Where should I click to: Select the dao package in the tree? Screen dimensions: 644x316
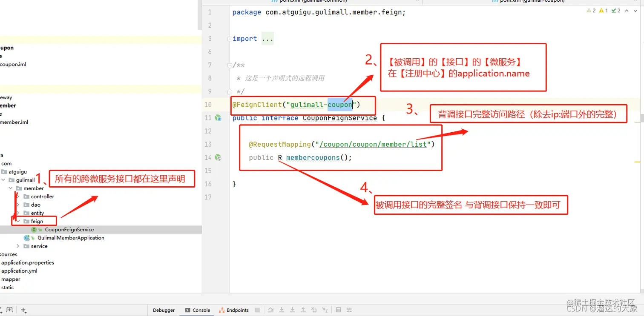tap(36, 205)
